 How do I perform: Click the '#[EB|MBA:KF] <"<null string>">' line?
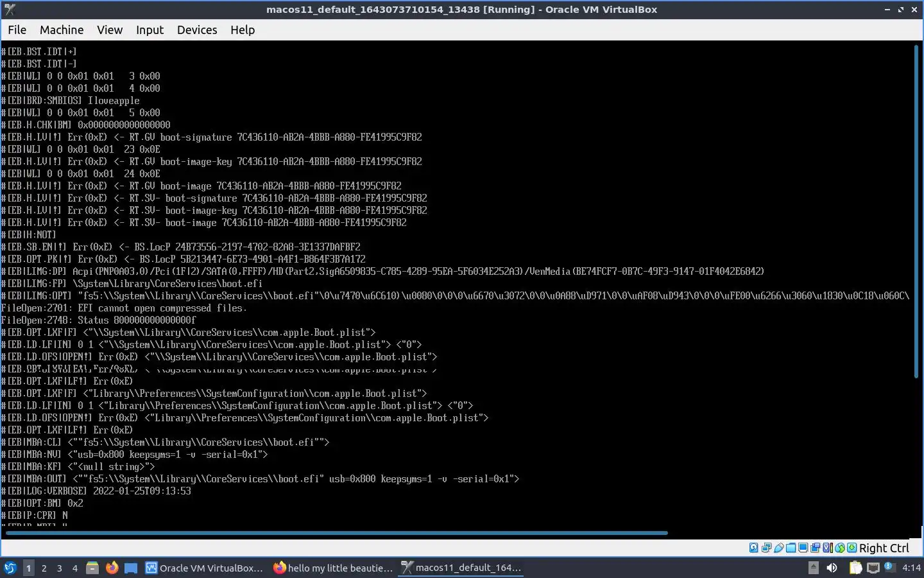click(78, 466)
